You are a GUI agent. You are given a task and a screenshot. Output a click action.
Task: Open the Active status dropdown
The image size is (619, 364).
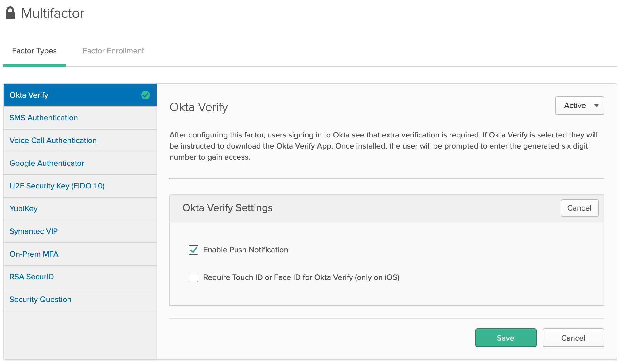point(579,106)
